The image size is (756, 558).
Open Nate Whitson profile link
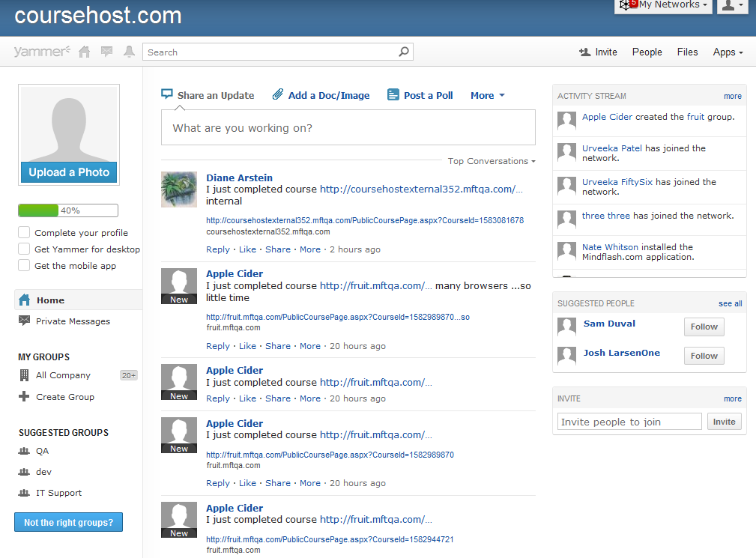[610, 246]
